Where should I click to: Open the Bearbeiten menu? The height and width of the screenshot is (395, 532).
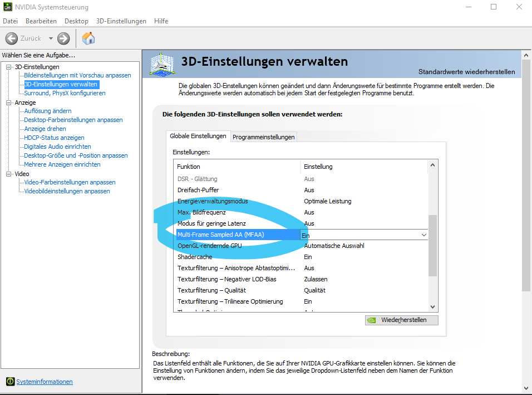coord(41,21)
